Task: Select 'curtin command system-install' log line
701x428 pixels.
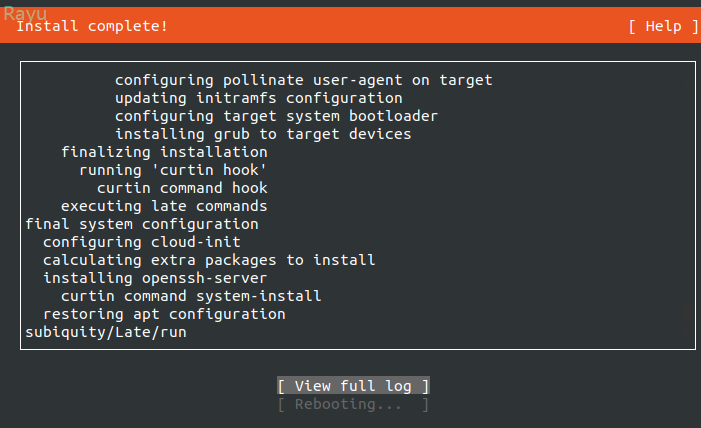Action: pyautogui.click(x=191, y=296)
